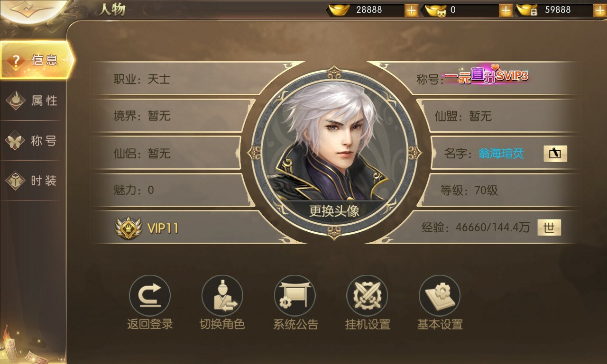Add the cat-ingot currency via its plus button
This screenshot has width=607, height=364.
pyautogui.click(x=506, y=10)
